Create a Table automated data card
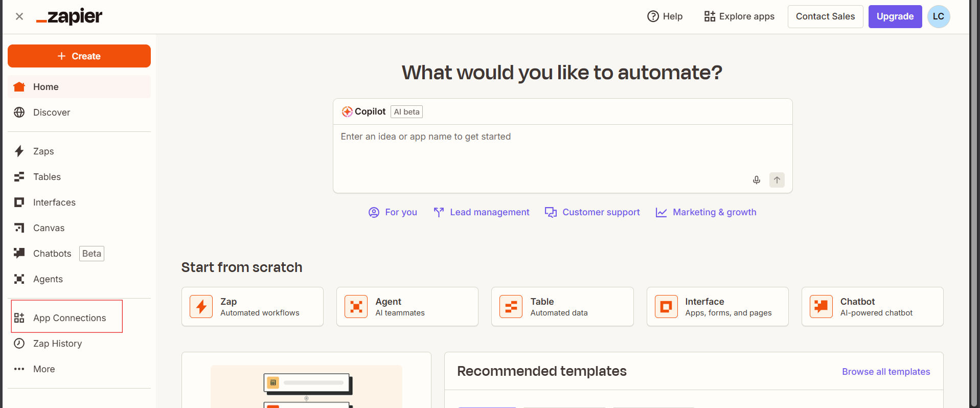The height and width of the screenshot is (408, 980). point(562,306)
